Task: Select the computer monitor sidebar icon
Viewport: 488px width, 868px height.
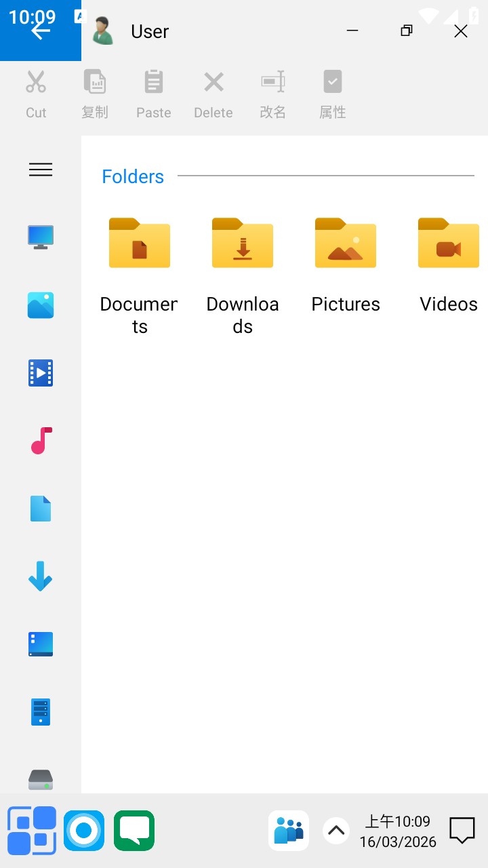Action: click(x=41, y=237)
